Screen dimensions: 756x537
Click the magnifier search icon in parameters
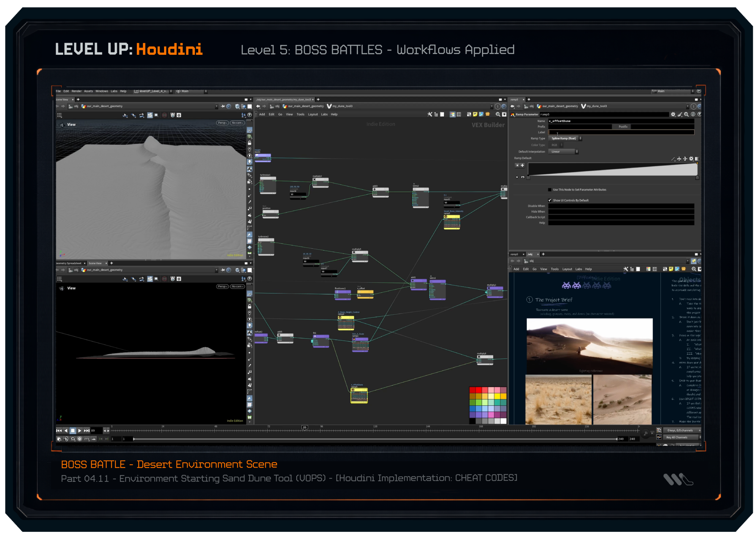point(686,114)
